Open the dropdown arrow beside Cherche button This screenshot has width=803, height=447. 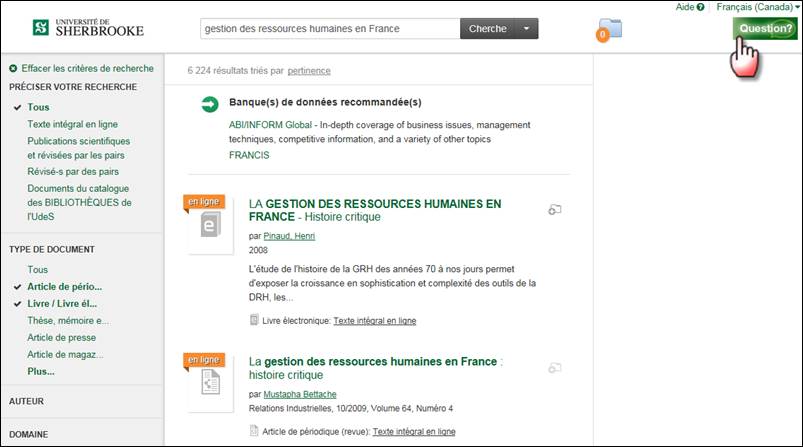(527, 29)
